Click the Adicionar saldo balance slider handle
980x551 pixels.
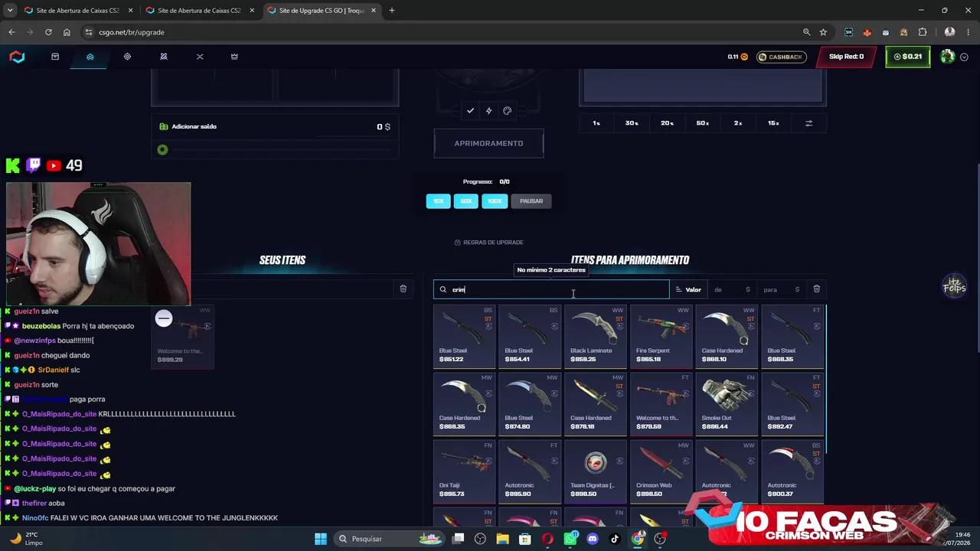point(162,150)
